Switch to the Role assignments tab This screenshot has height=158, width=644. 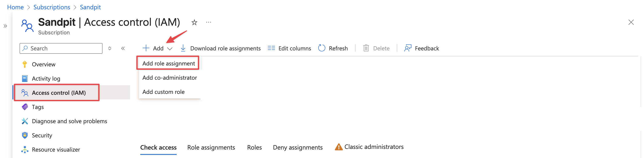(x=211, y=147)
